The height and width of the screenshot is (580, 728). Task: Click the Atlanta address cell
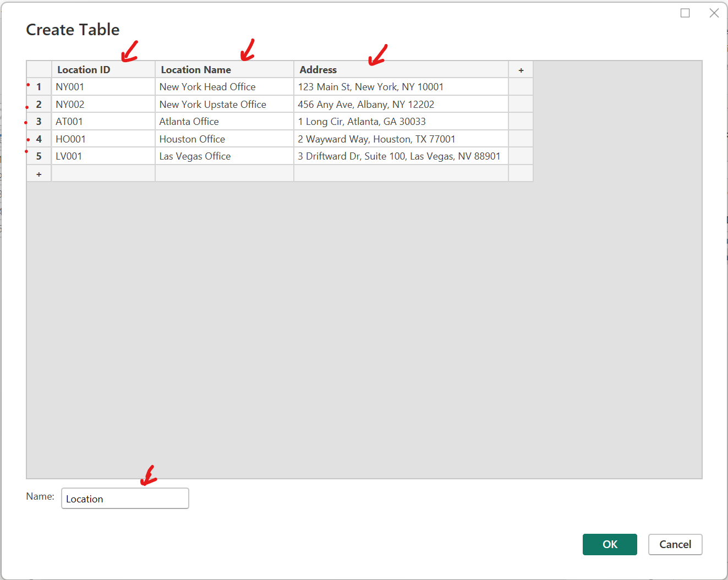coord(400,121)
